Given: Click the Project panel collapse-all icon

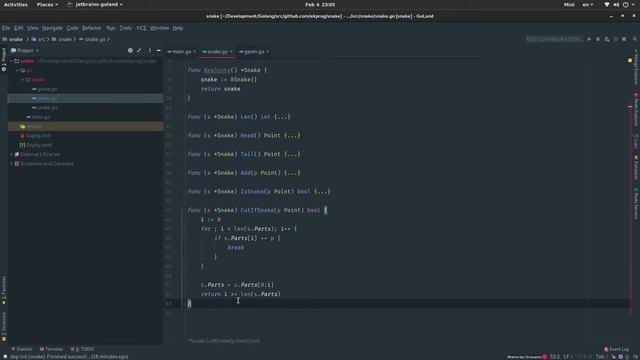Looking at the screenshot, I should click(x=139, y=51).
